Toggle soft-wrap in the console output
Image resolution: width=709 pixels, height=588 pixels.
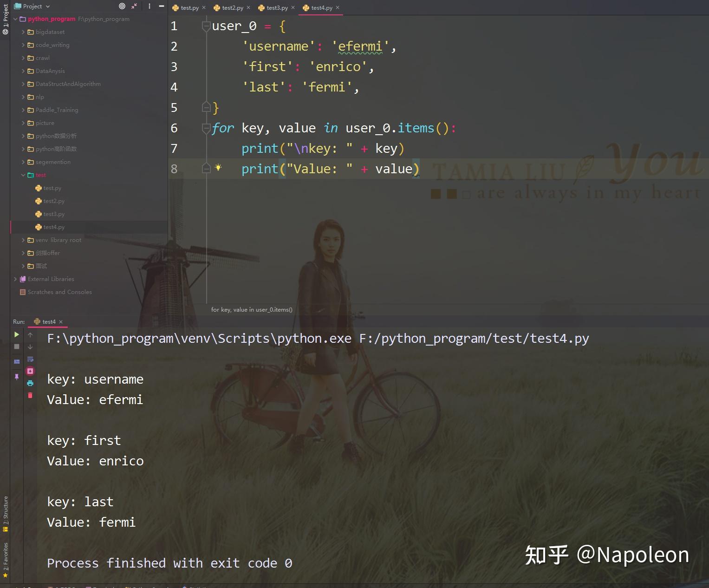30,359
